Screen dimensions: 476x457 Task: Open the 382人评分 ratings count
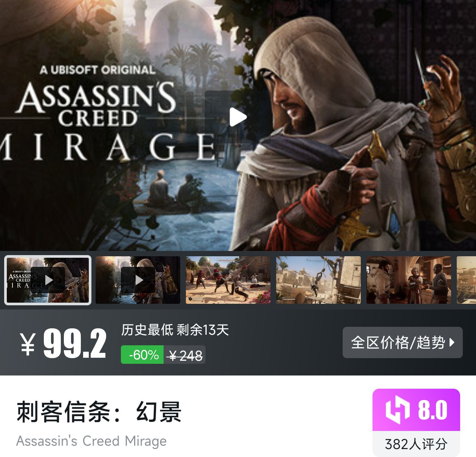click(416, 444)
